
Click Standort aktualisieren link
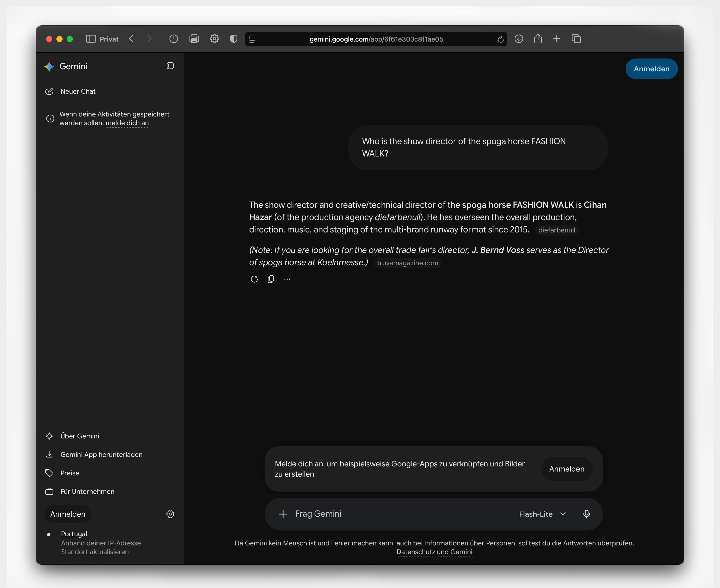95,552
